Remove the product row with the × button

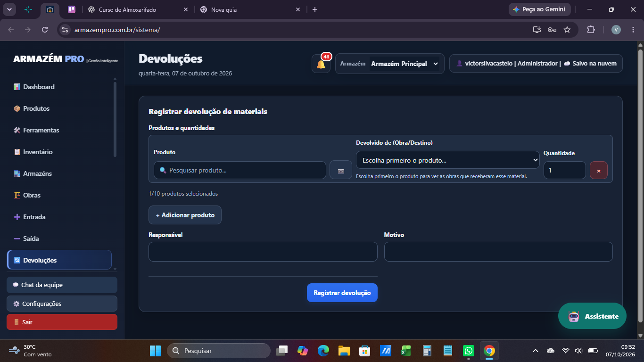point(599,171)
